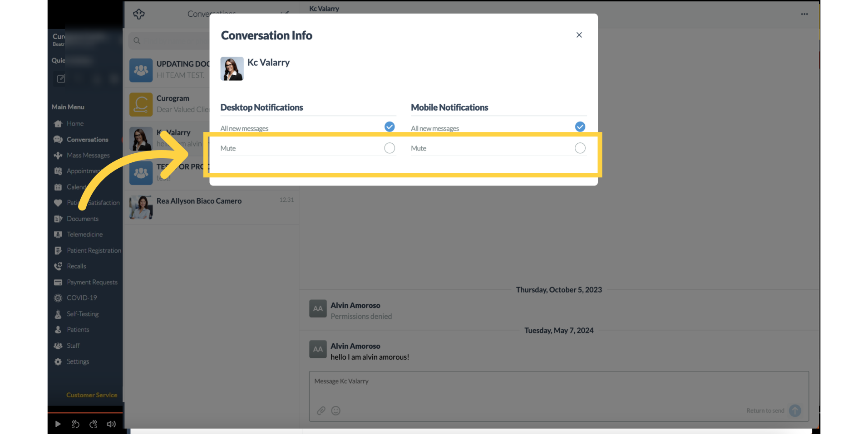Click the Patient Registration icon
The image size is (868, 434).
point(58,250)
